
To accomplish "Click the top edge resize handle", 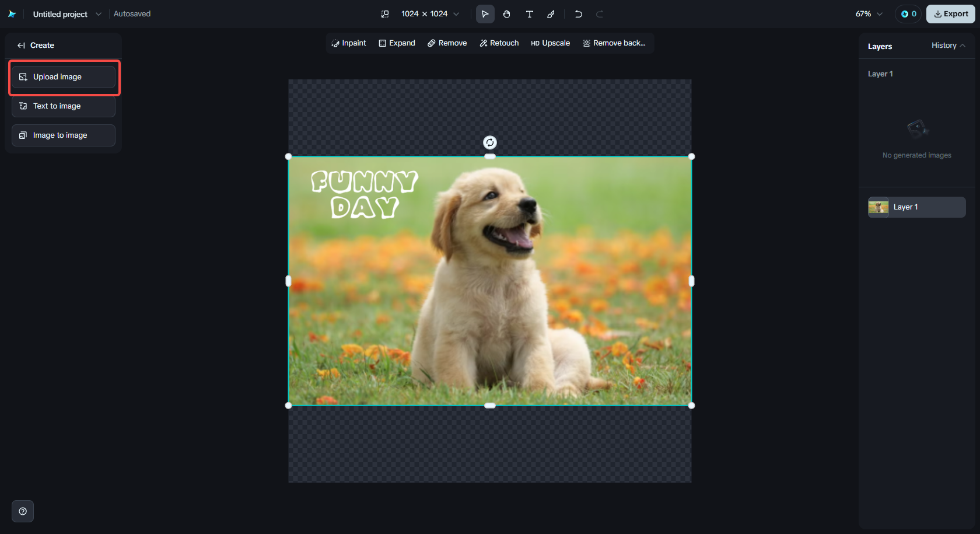I will [490, 156].
